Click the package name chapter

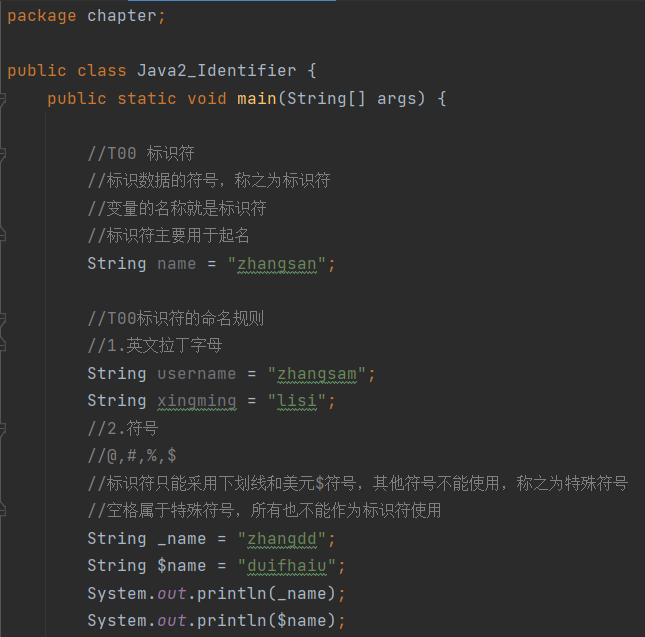[x=126, y=16]
